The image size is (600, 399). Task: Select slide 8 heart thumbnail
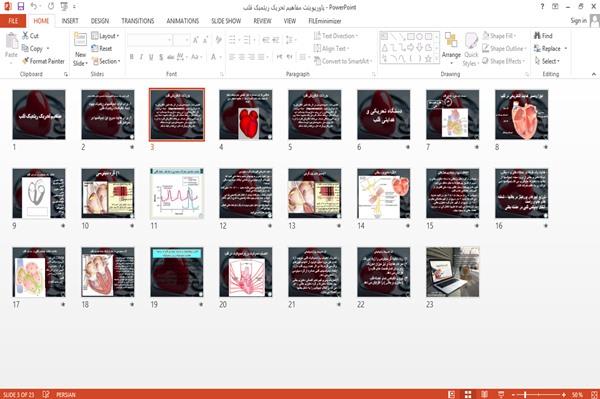click(x=522, y=115)
